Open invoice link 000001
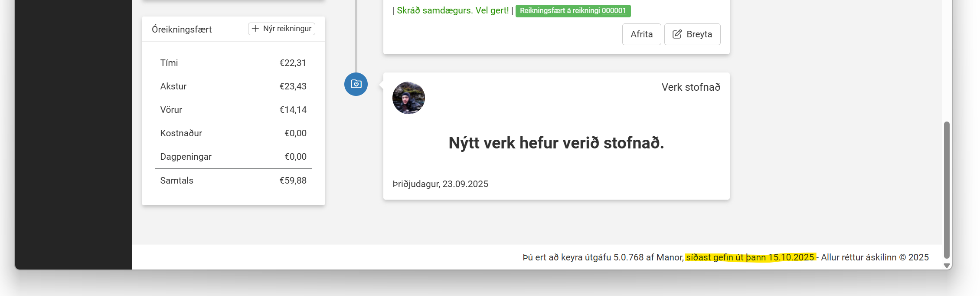This screenshot has height=296, width=980. tap(614, 10)
